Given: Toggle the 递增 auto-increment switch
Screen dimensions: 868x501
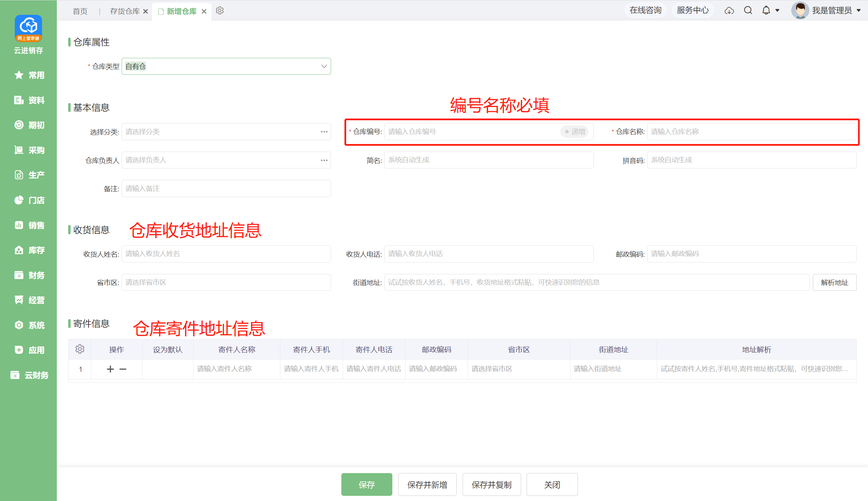Looking at the screenshot, I should (575, 132).
